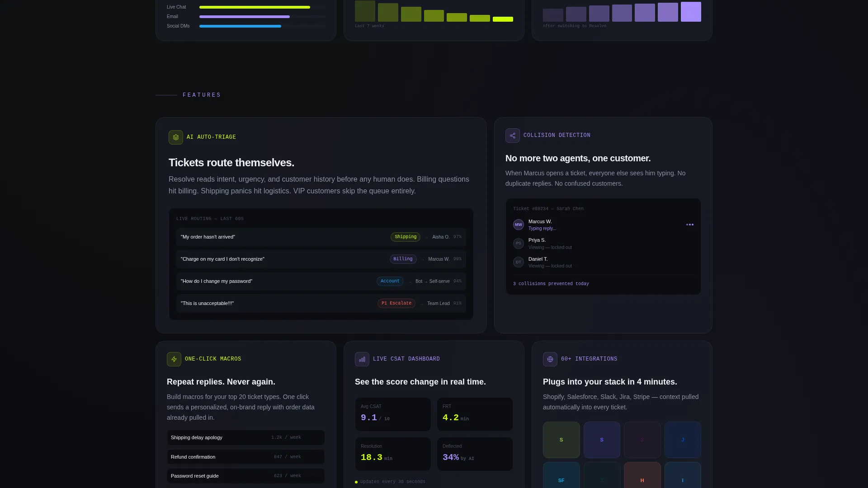Select the SF integration tile

pyautogui.click(x=561, y=475)
